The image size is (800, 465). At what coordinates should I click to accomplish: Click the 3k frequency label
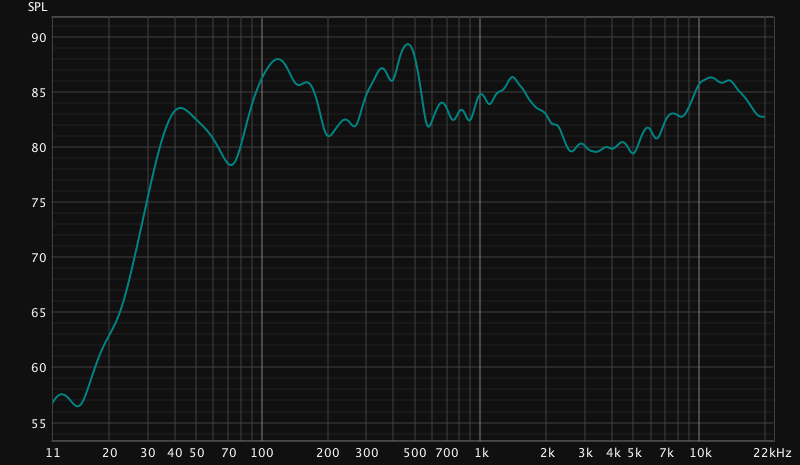tap(586, 453)
